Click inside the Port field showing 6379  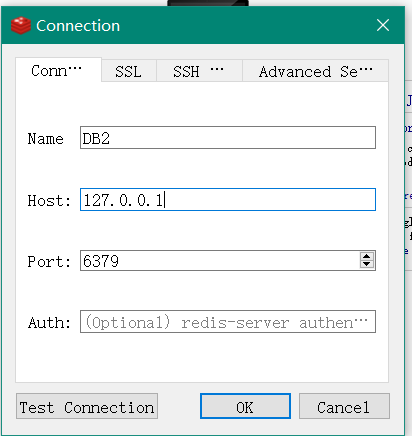tap(220, 261)
